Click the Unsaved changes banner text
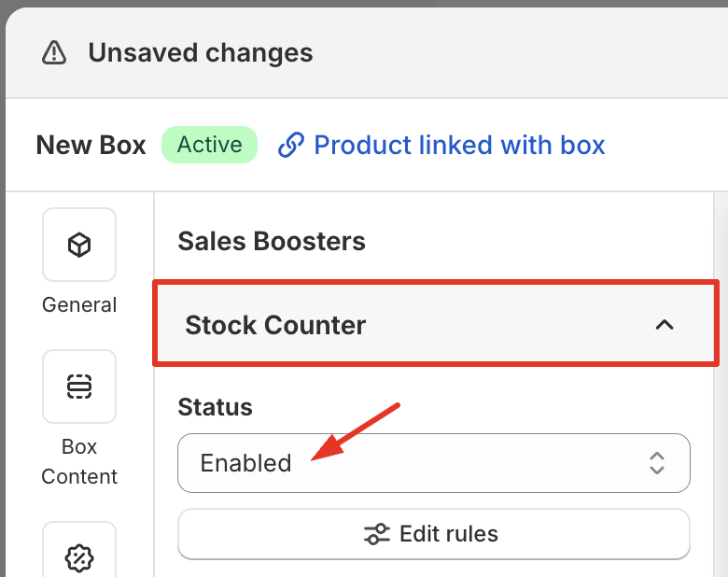Image resolution: width=728 pixels, height=577 pixels. [201, 53]
